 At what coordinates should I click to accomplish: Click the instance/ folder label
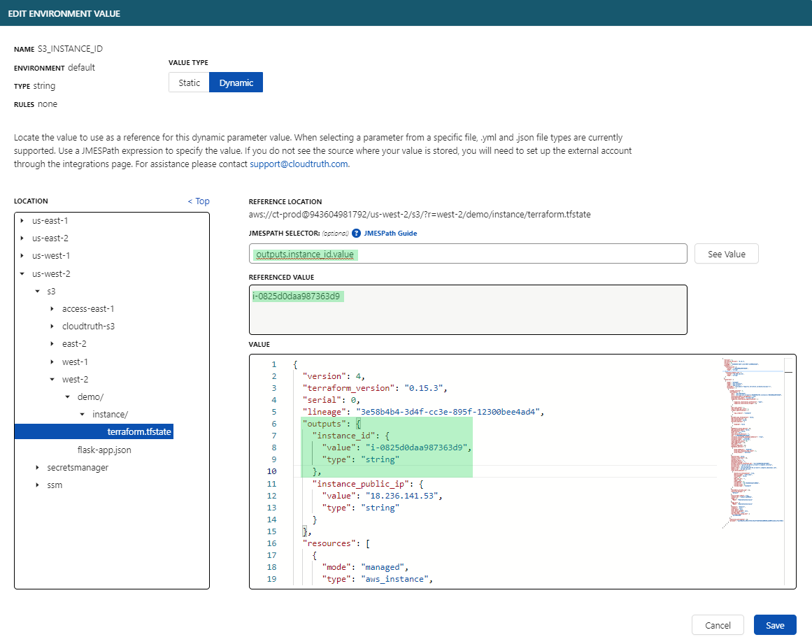pos(110,415)
